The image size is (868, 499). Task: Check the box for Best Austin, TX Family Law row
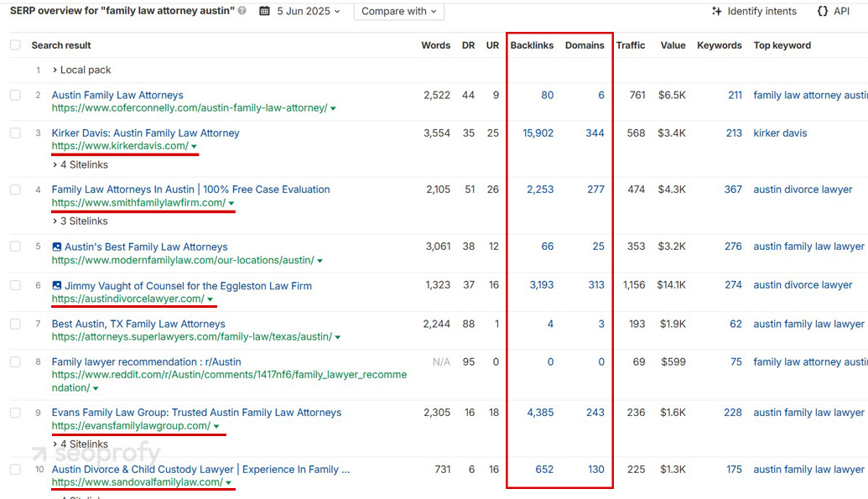click(x=15, y=324)
